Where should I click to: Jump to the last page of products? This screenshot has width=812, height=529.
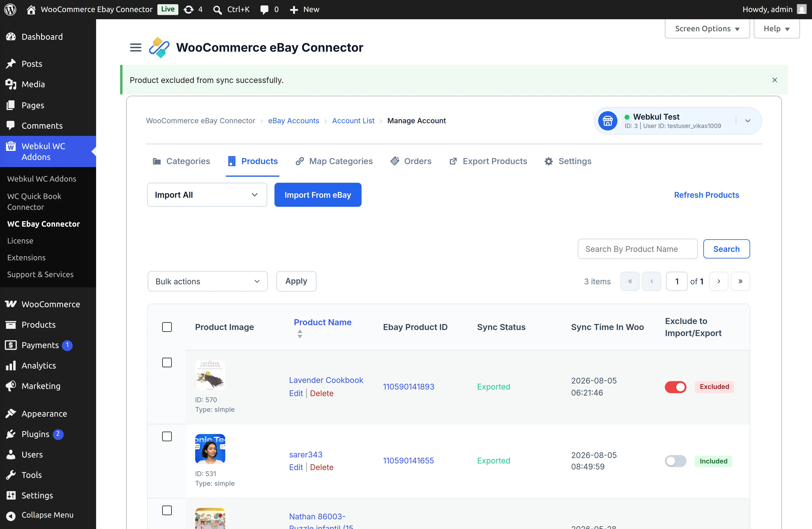[x=740, y=281]
